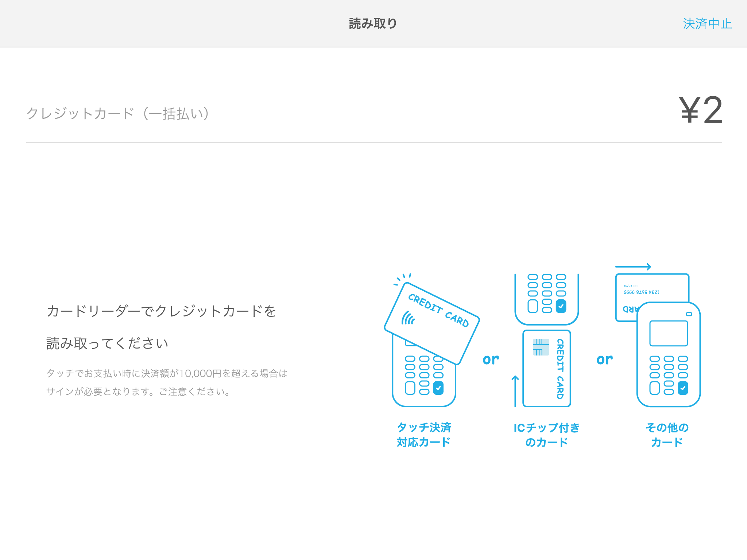Image resolution: width=747 pixels, height=560 pixels.
Task: Click the magnetic swipe card with numbers
Action: [642, 292]
